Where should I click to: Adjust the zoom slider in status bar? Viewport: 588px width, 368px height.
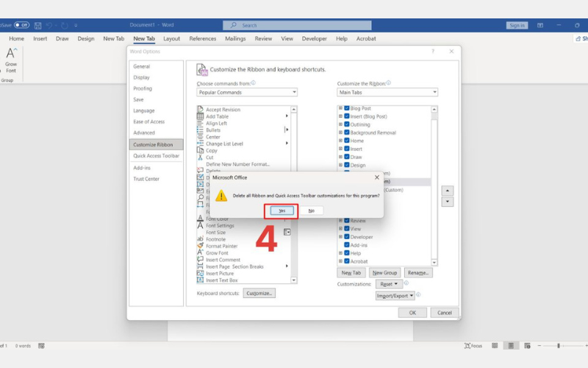tap(559, 345)
